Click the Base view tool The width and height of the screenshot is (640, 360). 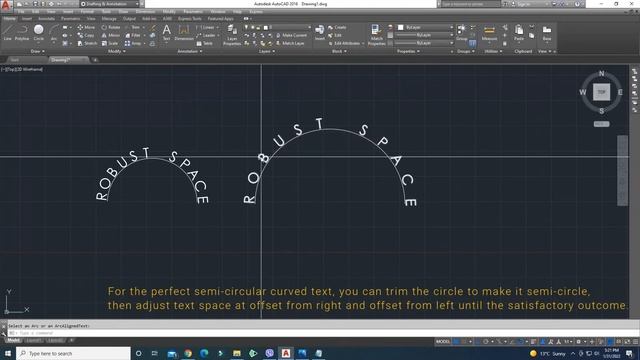[547, 32]
